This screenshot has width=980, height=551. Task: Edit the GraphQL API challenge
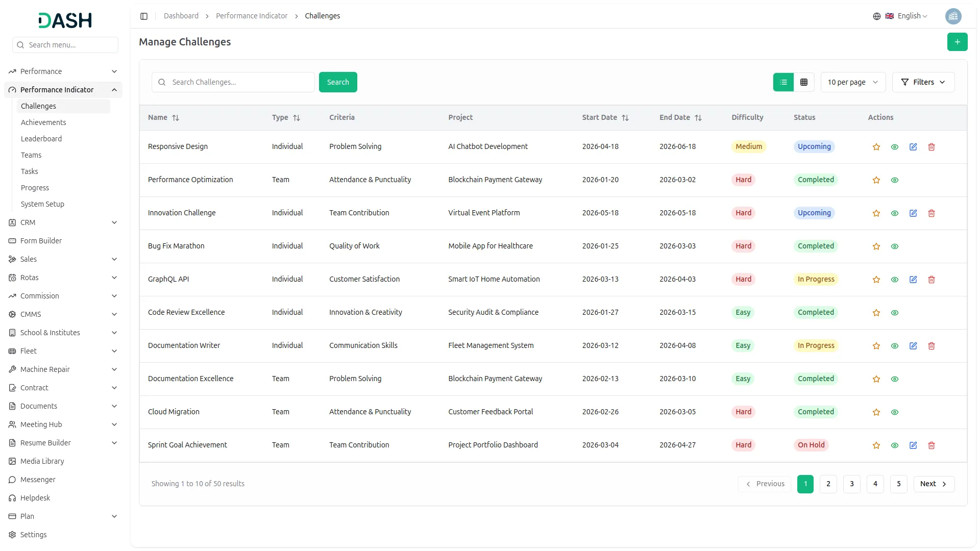(x=913, y=280)
